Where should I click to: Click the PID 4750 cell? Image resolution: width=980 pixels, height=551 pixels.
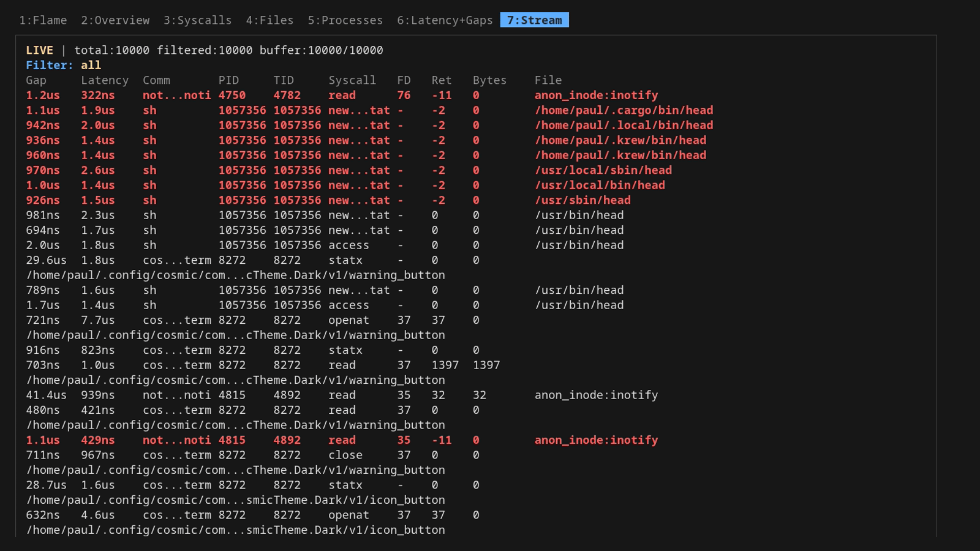232,95
